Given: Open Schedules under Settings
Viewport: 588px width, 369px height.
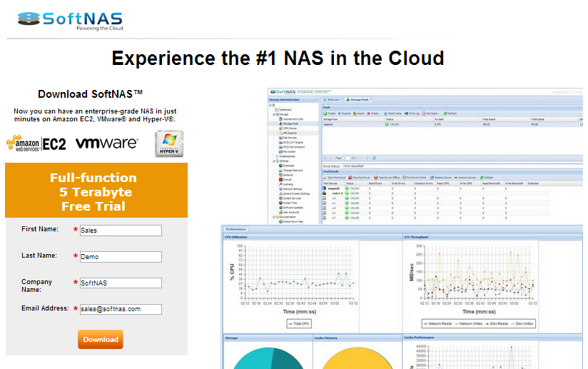Looking at the screenshot, I should pos(286,166).
